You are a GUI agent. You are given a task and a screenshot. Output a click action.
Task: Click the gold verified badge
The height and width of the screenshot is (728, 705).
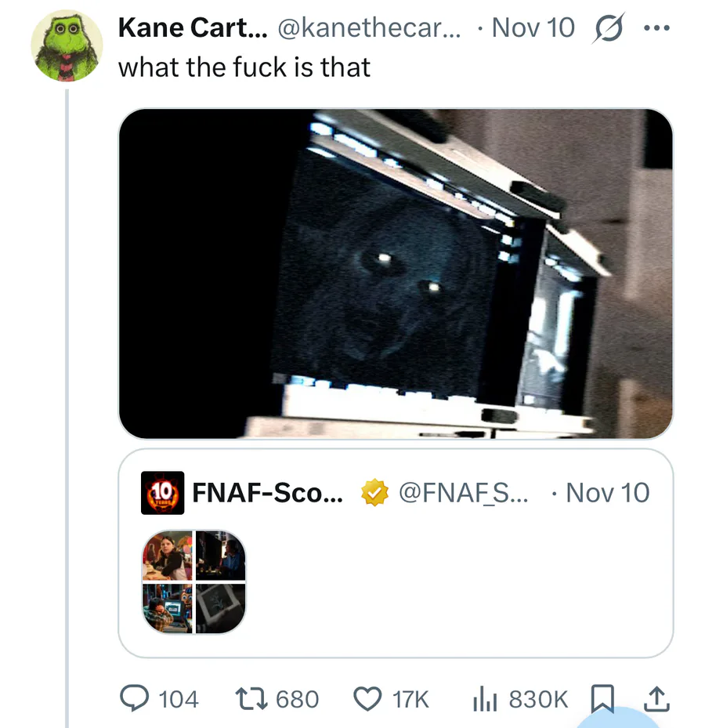374,493
